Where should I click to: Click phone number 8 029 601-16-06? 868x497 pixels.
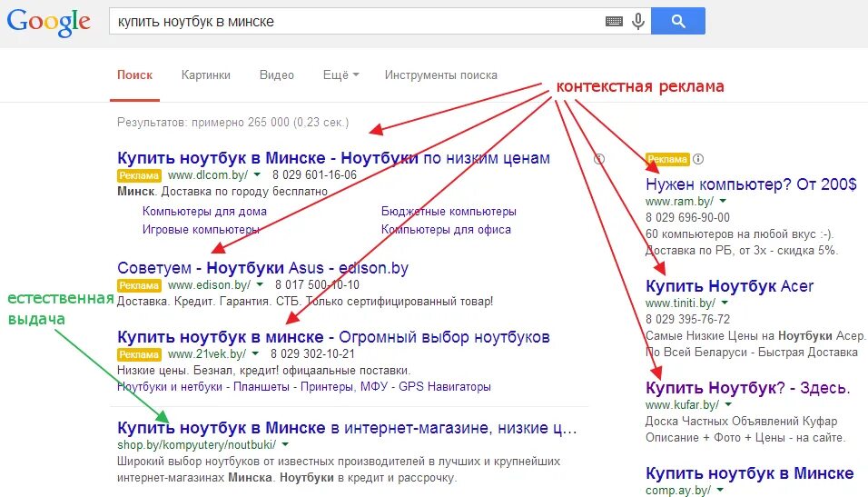314,174
